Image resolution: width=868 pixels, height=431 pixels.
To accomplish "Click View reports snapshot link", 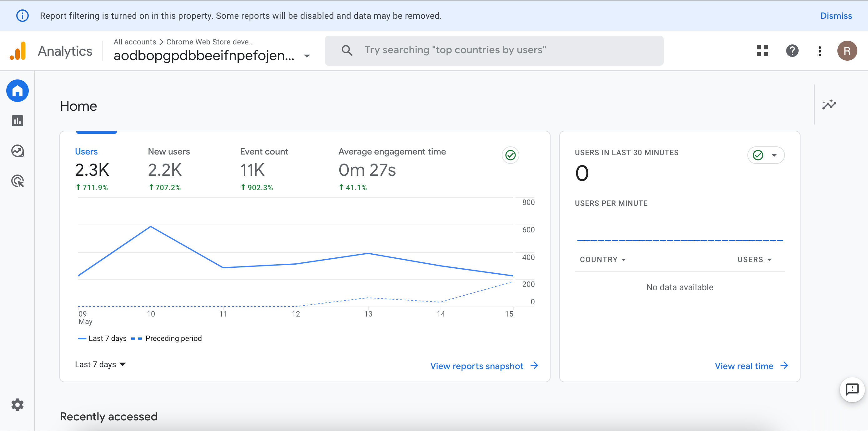I will [484, 366].
